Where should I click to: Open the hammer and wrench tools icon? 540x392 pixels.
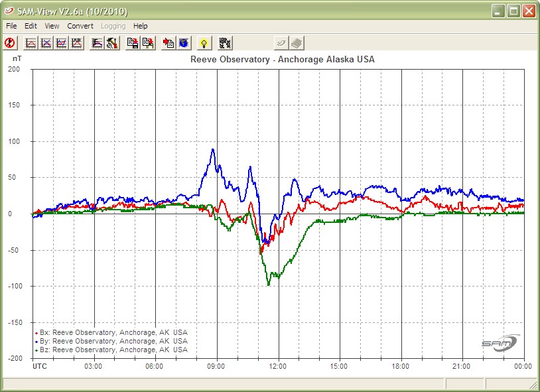coord(112,43)
